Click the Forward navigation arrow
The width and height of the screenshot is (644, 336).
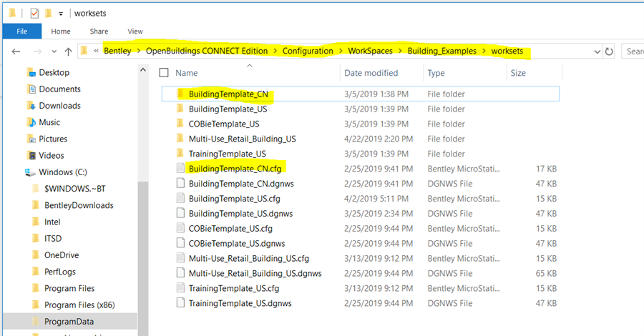pos(37,51)
